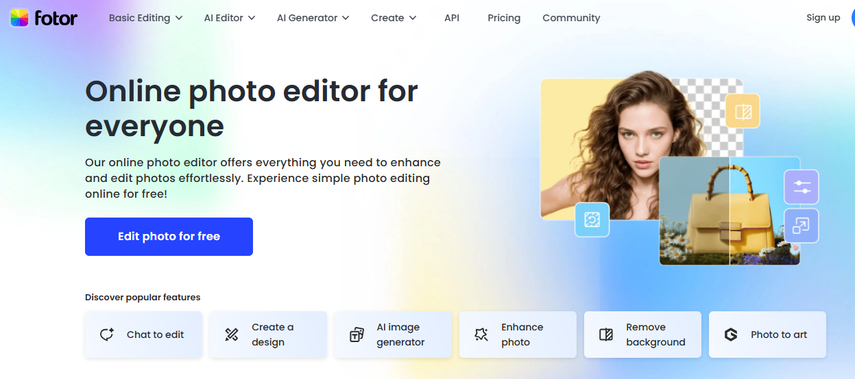Viewport: 855px width, 379px height.
Task: Select the Photo to art feature
Action: tap(768, 334)
